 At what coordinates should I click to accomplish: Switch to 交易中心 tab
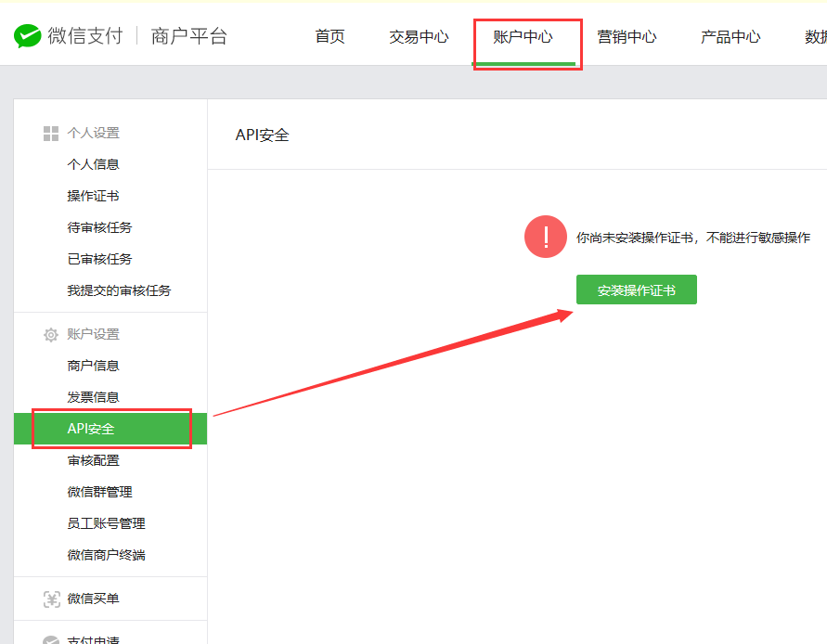[x=419, y=37]
